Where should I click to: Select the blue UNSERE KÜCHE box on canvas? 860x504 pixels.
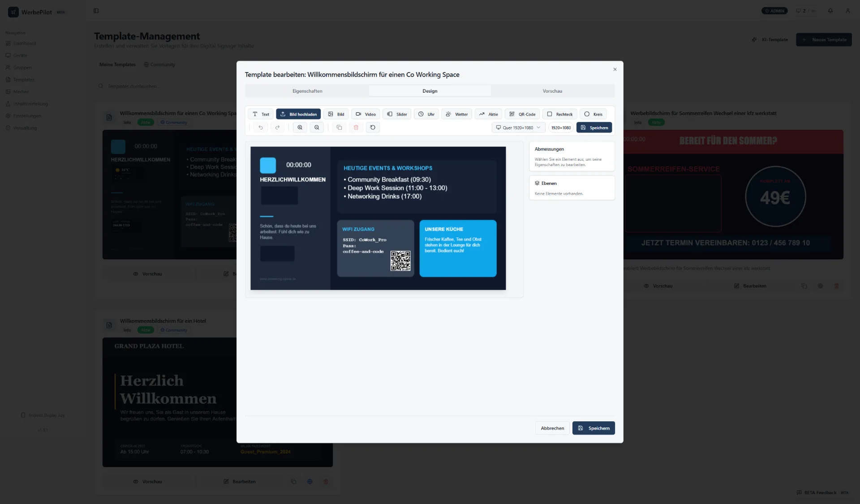(458, 248)
